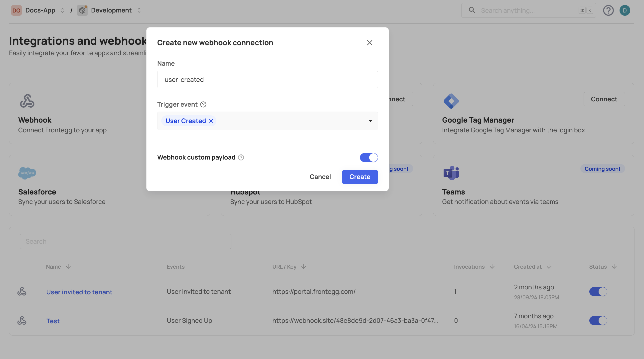Expand the Trigger event dropdown arrow
Image resolution: width=644 pixels, height=359 pixels.
coord(370,121)
